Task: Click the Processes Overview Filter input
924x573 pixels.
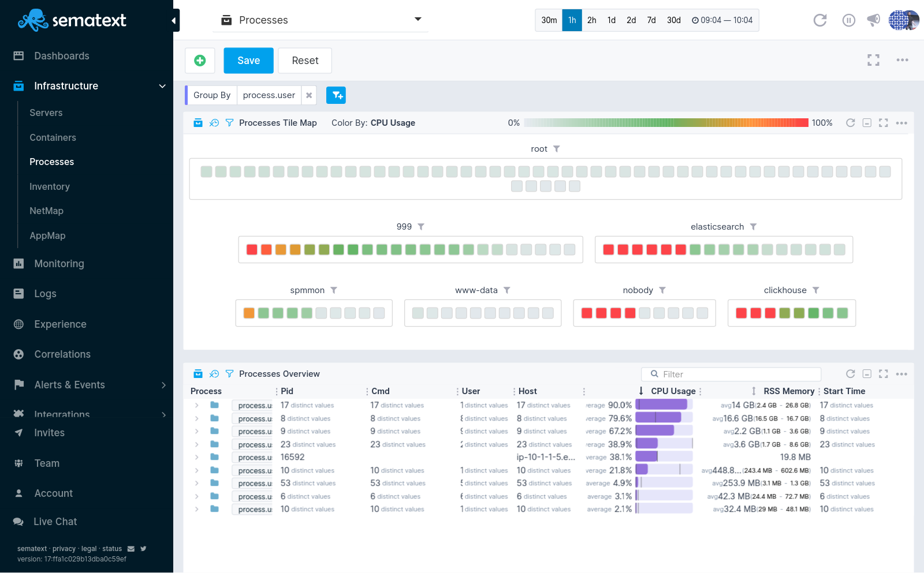Action: tap(731, 374)
